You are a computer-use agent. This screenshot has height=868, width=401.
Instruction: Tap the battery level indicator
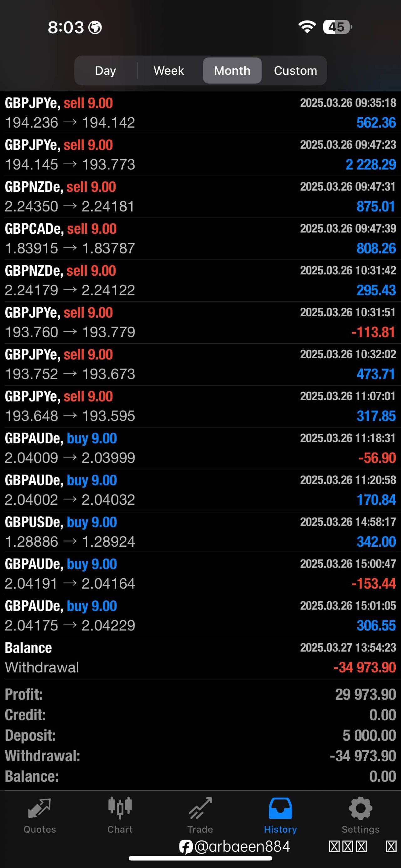click(x=337, y=27)
